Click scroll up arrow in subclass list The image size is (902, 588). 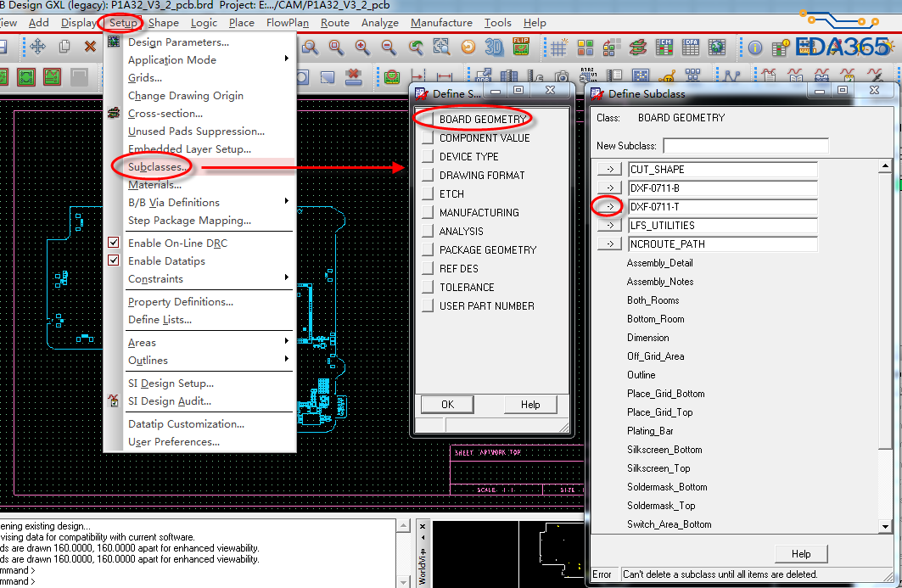(x=885, y=165)
